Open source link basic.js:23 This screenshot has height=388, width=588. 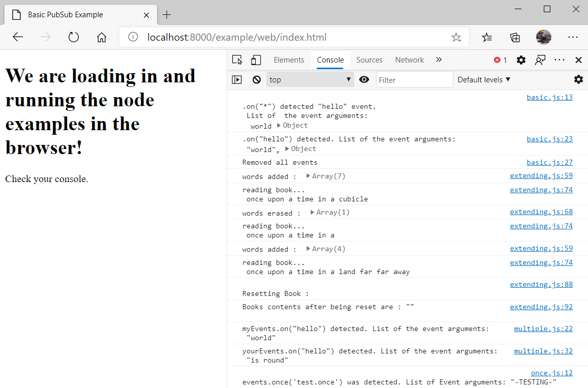[x=549, y=139]
